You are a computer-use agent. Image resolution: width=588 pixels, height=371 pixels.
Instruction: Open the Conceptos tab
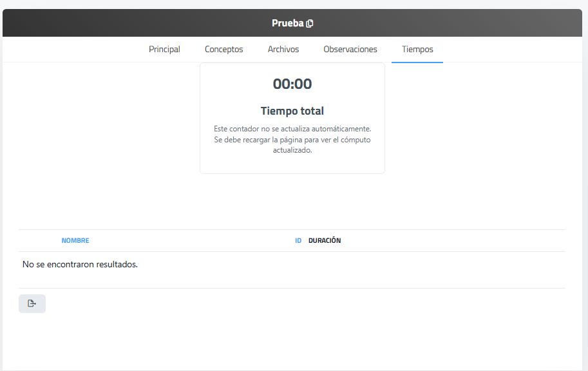tap(223, 49)
